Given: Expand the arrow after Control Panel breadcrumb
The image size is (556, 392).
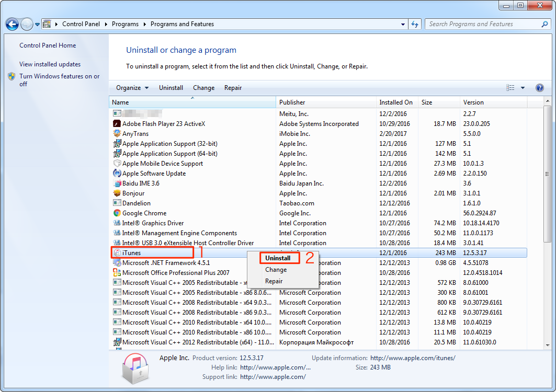Looking at the screenshot, I should tap(106, 24).
